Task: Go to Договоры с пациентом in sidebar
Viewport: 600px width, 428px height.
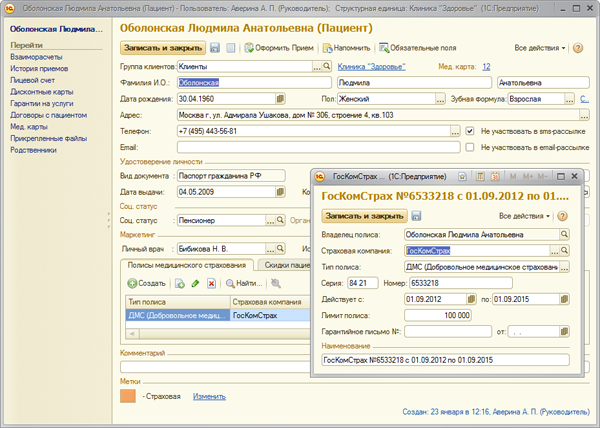Action: [49, 115]
